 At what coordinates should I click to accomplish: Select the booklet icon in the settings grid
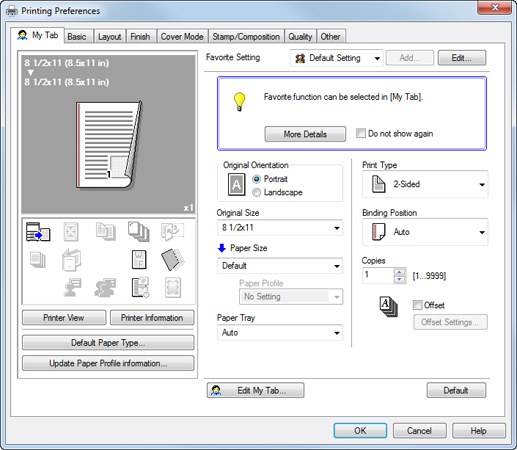pyautogui.click(x=72, y=260)
